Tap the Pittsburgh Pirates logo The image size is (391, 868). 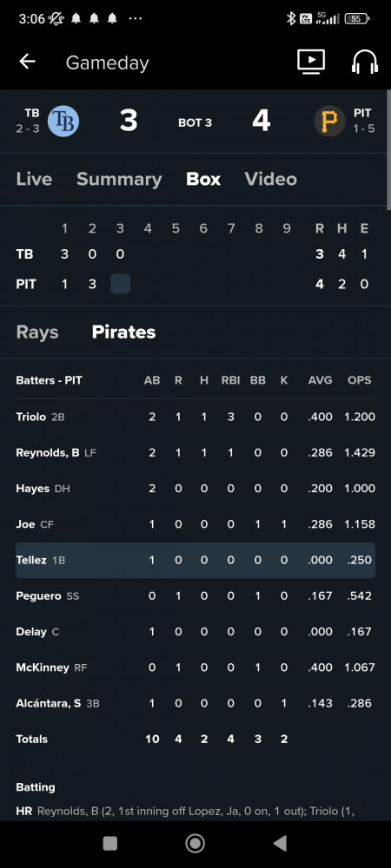tap(329, 121)
